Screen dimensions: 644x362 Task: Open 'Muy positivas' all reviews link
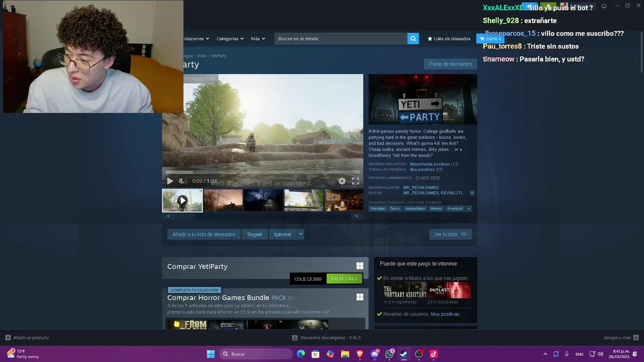point(423,169)
